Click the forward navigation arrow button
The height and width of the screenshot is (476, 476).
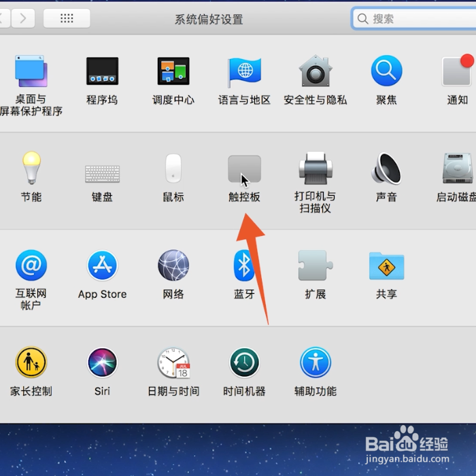23,18
